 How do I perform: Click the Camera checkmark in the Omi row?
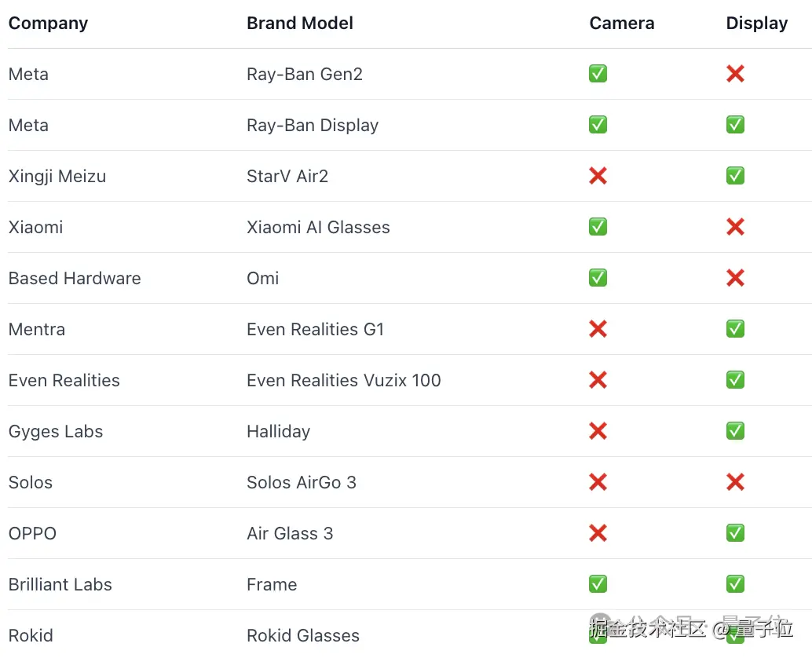(x=598, y=278)
